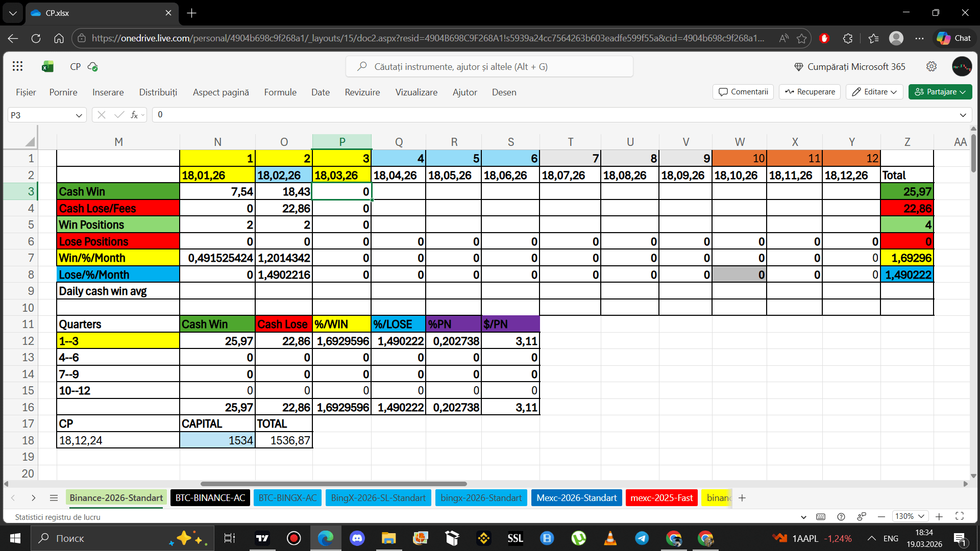Open the 130% zoom level dropdown
980x551 pixels.
910,516
